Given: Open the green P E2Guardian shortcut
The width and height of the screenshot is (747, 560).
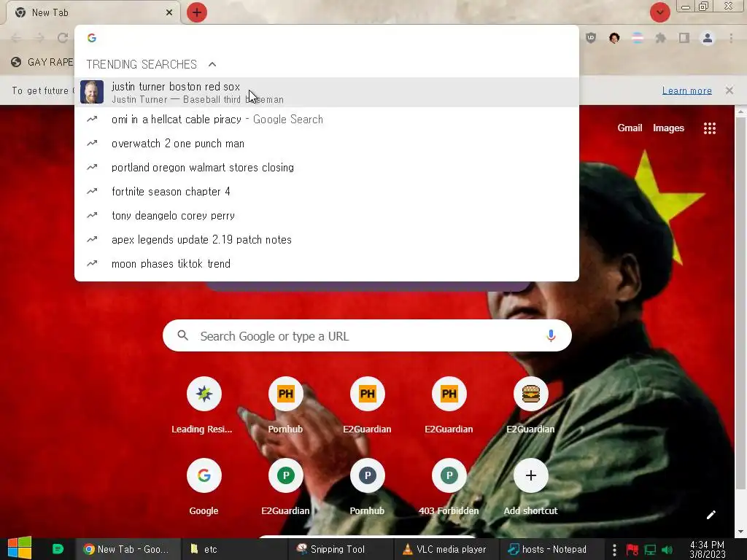Looking at the screenshot, I should point(285,487).
